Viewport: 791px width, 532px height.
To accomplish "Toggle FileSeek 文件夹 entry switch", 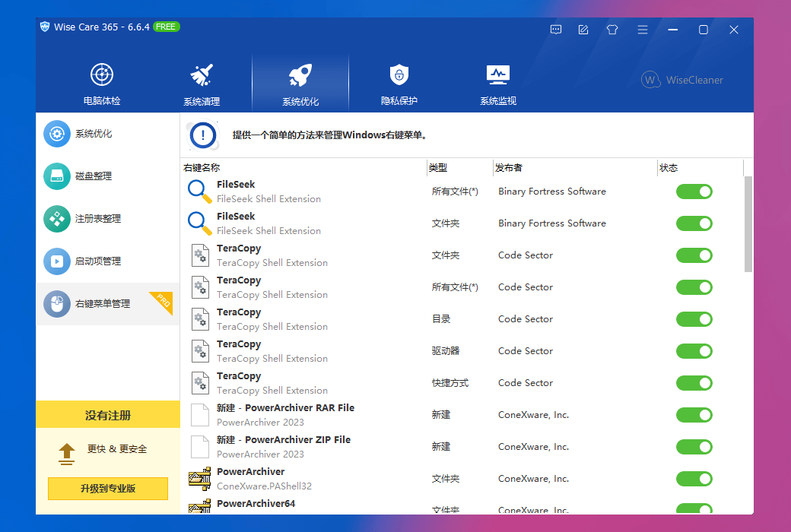I will pyautogui.click(x=694, y=223).
